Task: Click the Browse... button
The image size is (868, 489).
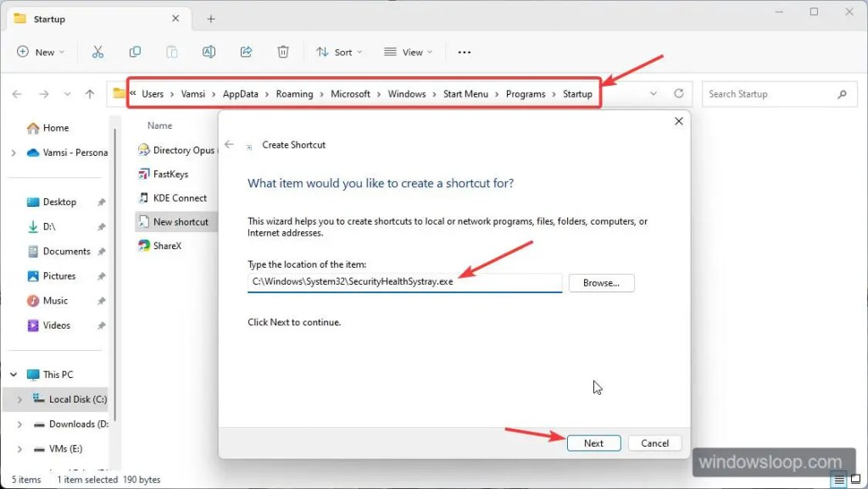Action: click(601, 283)
